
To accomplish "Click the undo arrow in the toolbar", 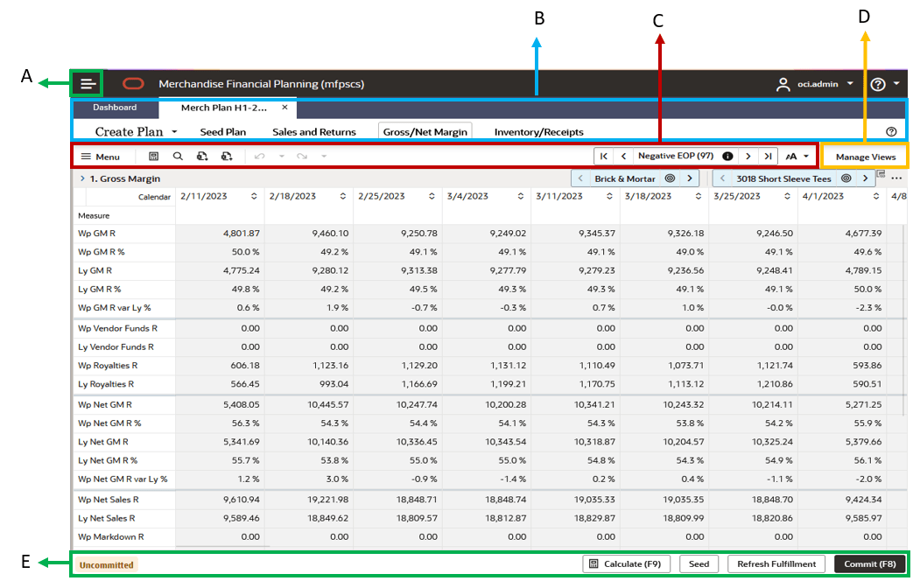I will [260, 156].
